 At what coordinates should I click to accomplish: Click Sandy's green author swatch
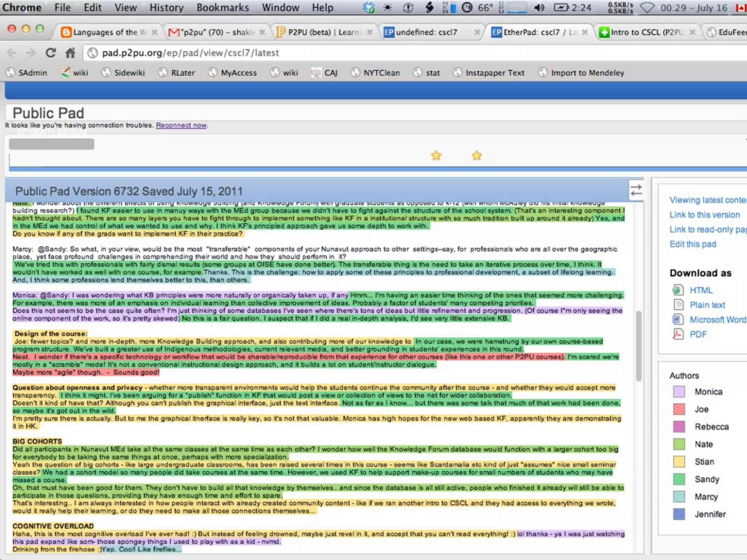click(x=679, y=479)
